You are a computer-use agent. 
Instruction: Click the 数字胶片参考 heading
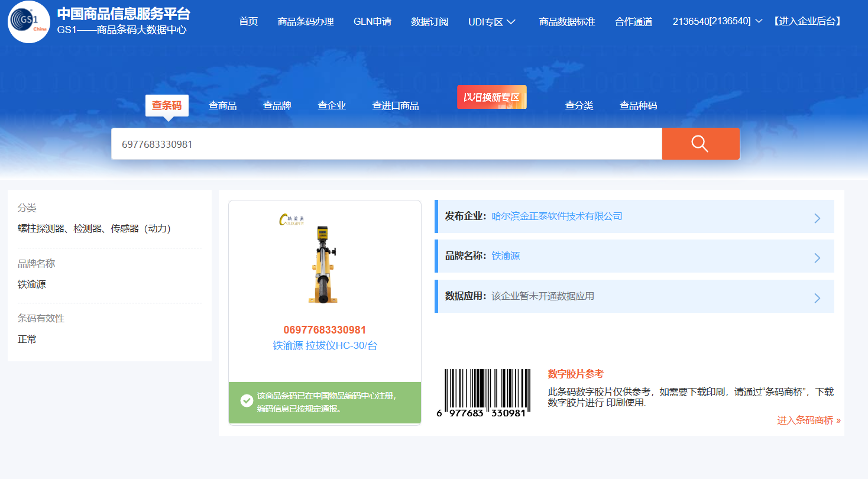pos(576,374)
